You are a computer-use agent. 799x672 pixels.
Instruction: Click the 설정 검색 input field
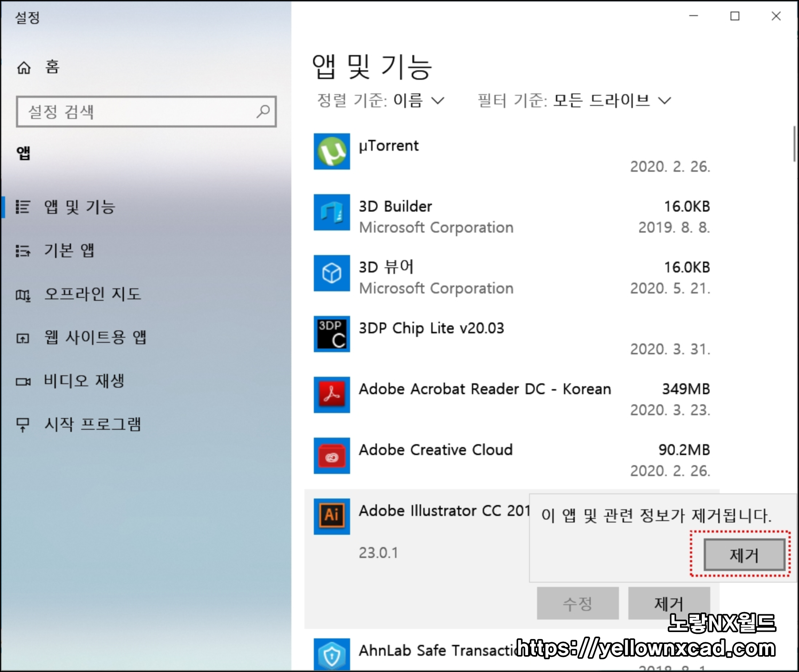tap(146, 111)
